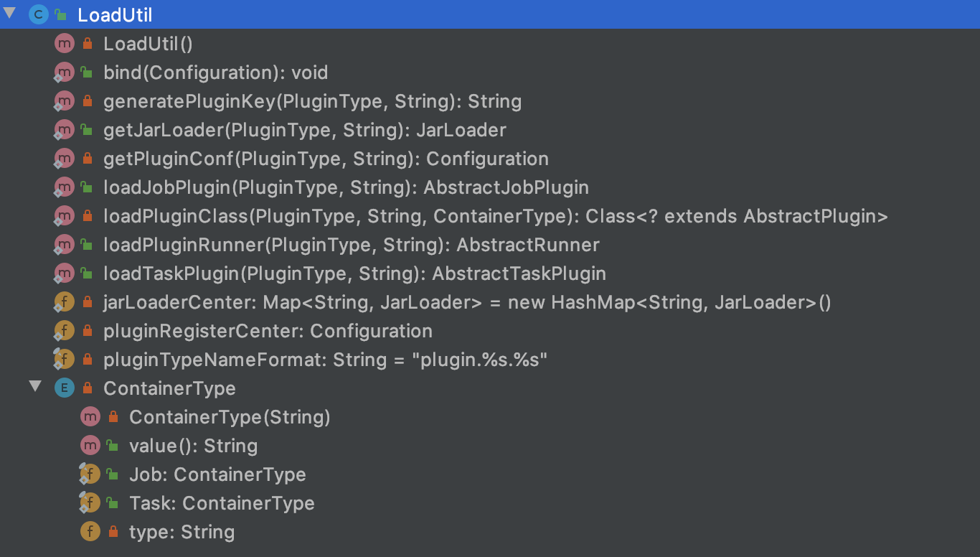The height and width of the screenshot is (557, 980).
Task: Click the field icon beside type: String
Action: click(90, 532)
